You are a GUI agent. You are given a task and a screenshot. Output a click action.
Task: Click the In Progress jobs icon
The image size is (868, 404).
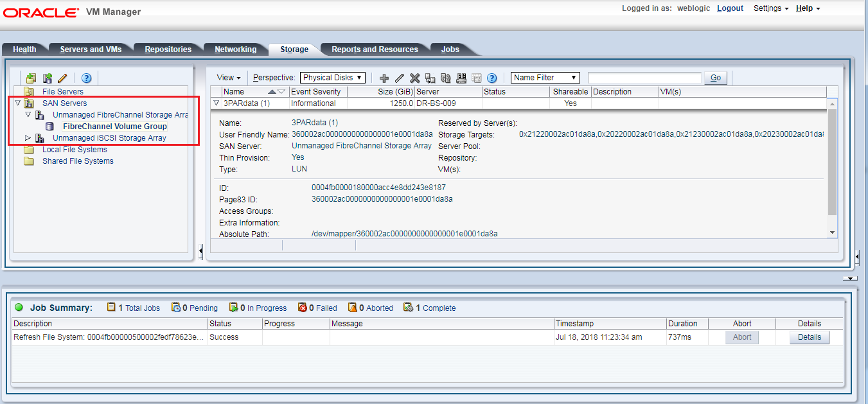coord(233,308)
